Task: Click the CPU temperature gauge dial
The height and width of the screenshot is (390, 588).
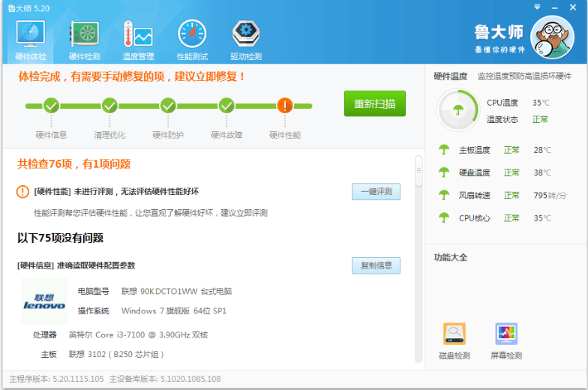Action: pyautogui.click(x=457, y=109)
